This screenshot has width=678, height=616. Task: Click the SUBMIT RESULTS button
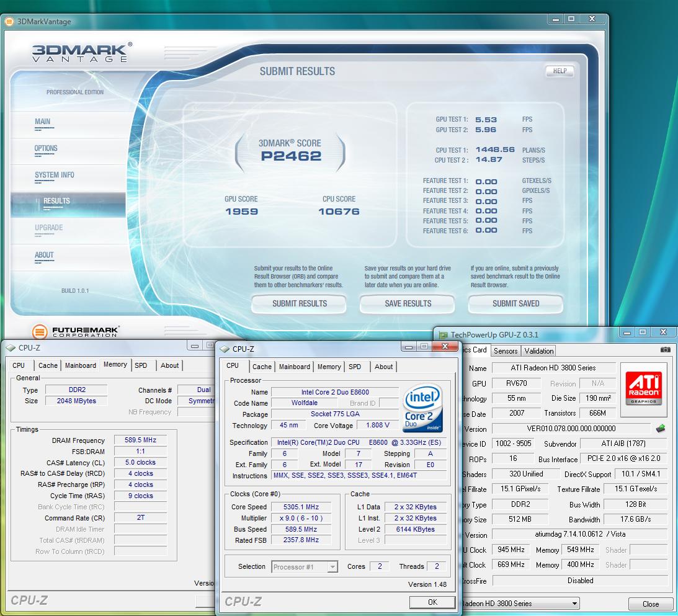pyautogui.click(x=299, y=304)
